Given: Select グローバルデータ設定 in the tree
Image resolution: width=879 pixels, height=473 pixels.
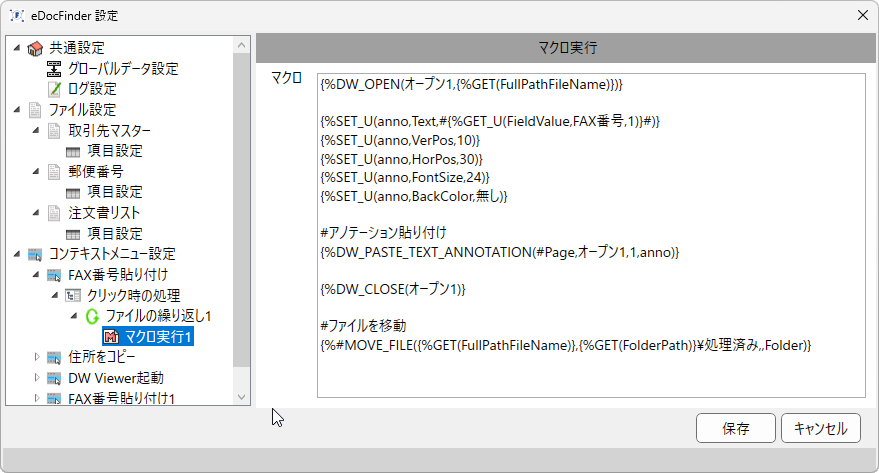Looking at the screenshot, I should coord(123,69).
